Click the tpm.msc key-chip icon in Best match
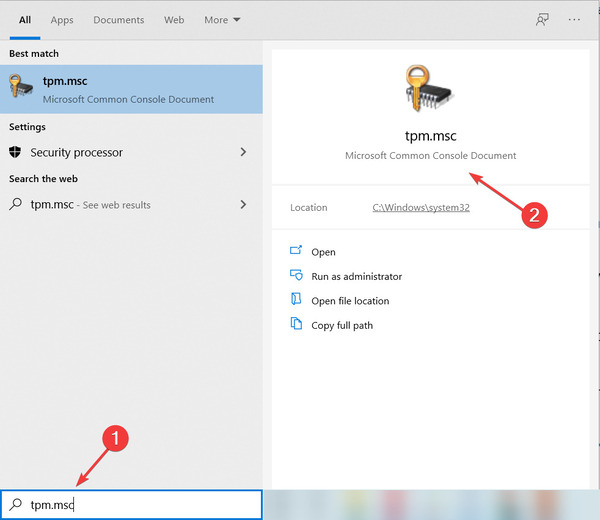The width and height of the screenshot is (600, 520). [21, 86]
